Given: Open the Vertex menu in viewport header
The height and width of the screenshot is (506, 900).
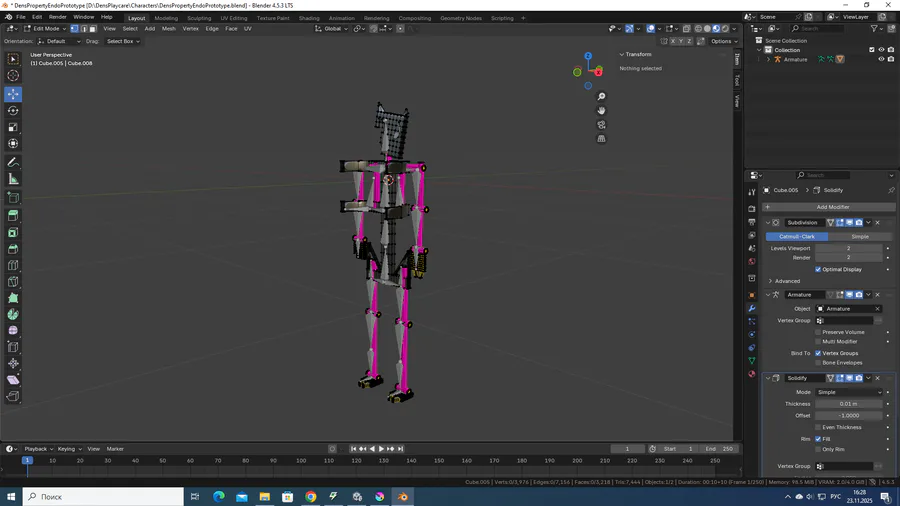Looking at the screenshot, I should point(190,29).
